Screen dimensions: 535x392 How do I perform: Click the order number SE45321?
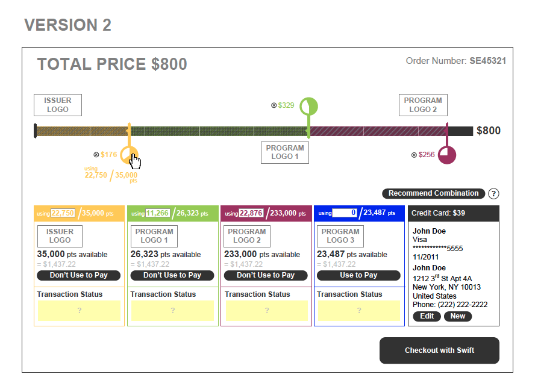coord(487,61)
